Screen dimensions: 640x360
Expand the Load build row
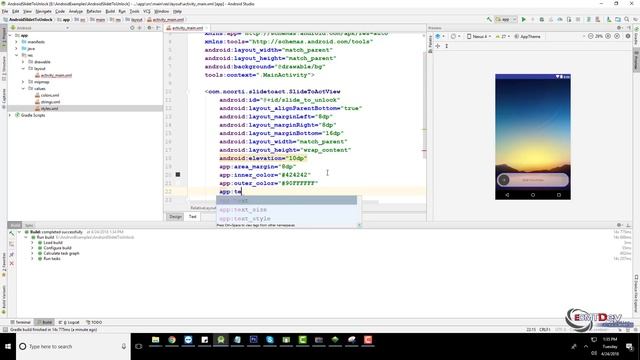tap(32, 242)
